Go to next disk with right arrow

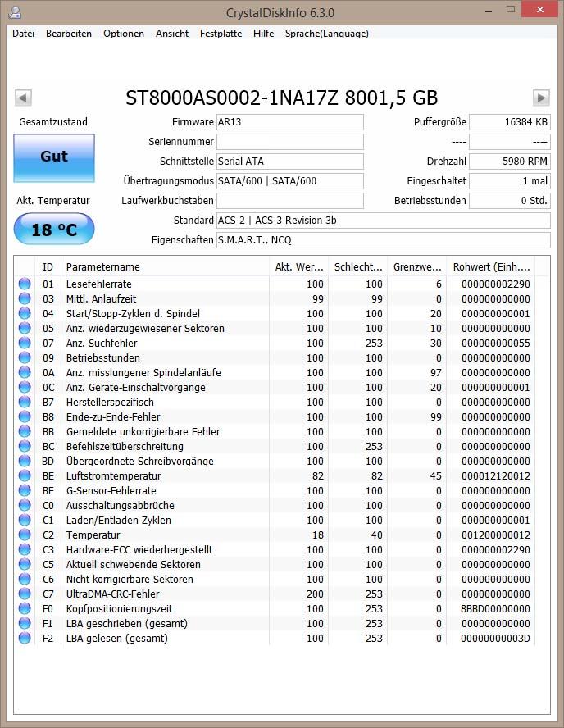[x=541, y=98]
